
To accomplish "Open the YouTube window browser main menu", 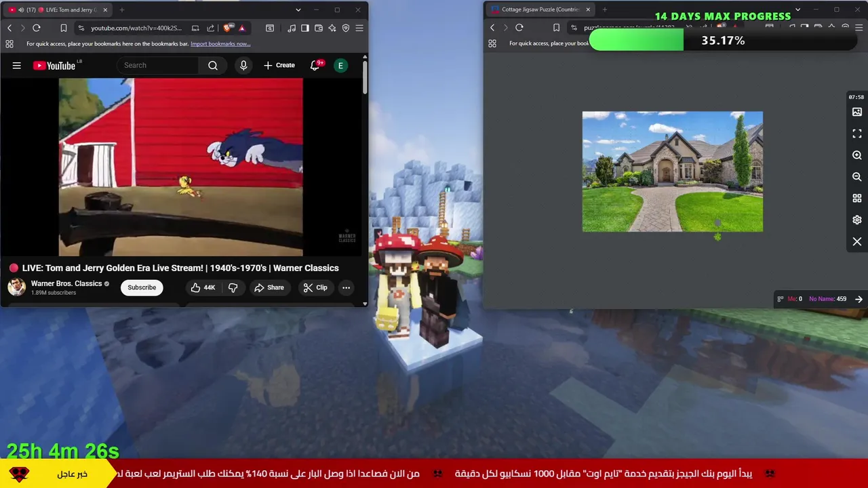I will click(359, 28).
